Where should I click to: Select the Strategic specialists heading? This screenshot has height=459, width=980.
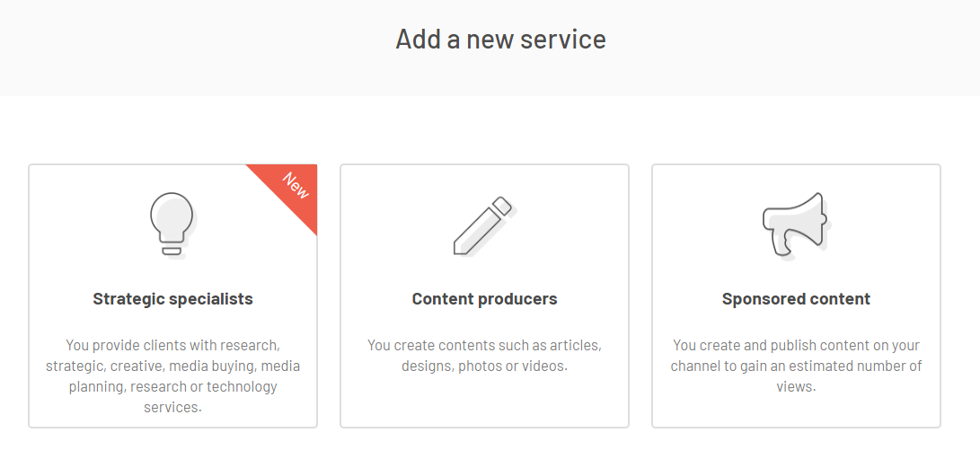point(173,299)
